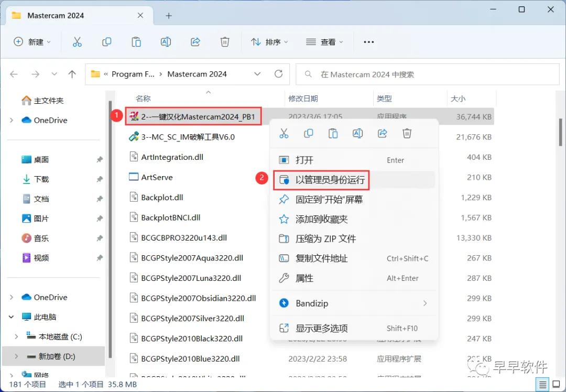
Task: Go forward with the right arrow
Action: tap(36, 74)
